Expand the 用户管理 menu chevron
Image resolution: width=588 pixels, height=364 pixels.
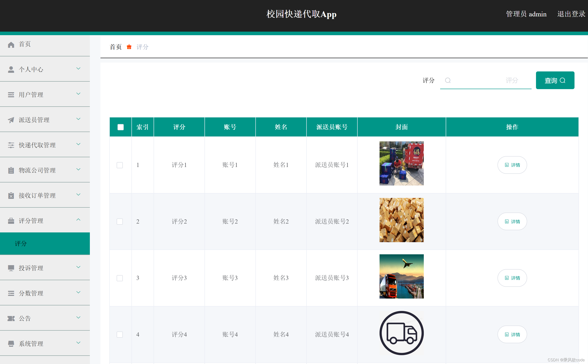78,94
